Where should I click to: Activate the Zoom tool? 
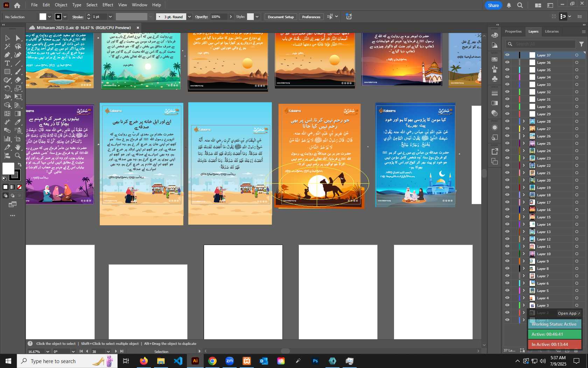point(18,156)
